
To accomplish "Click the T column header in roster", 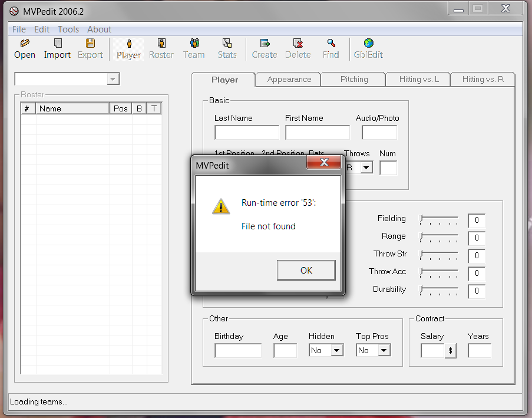I will click(x=154, y=108).
